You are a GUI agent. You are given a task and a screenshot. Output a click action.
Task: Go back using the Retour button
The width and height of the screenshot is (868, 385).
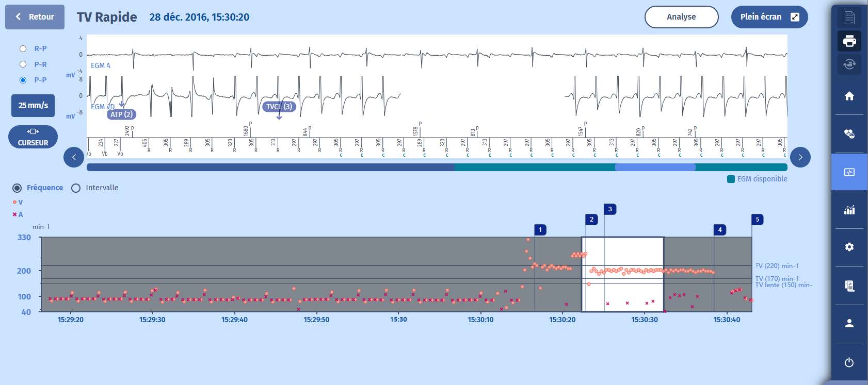(35, 17)
